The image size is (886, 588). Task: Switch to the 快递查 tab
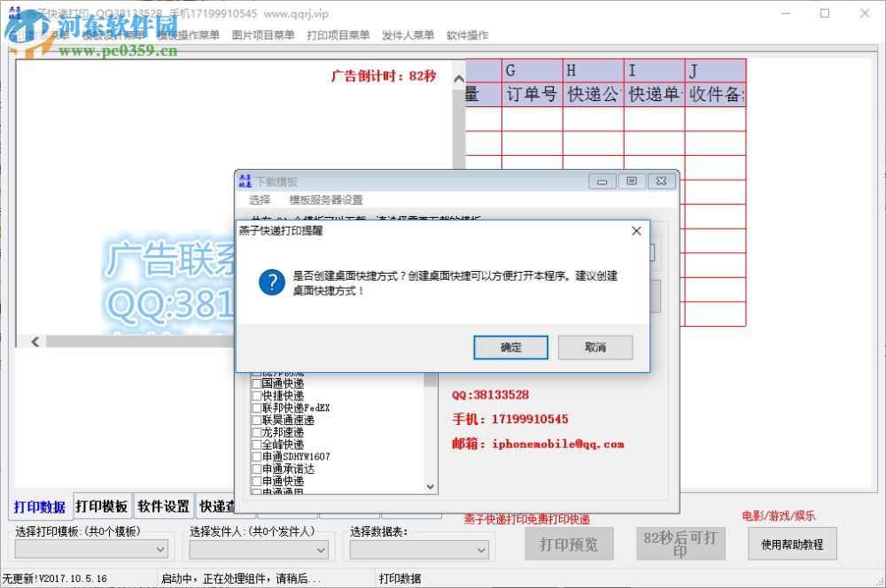(x=216, y=507)
